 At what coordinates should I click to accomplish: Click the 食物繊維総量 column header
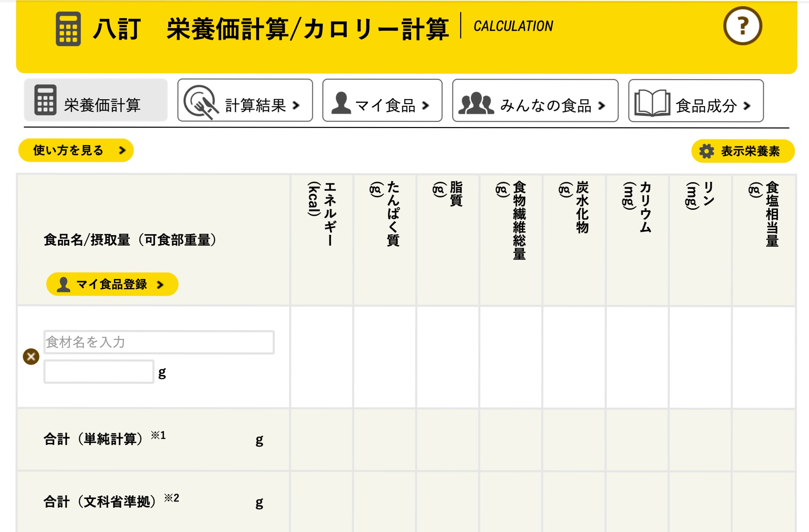tap(511, 240)
